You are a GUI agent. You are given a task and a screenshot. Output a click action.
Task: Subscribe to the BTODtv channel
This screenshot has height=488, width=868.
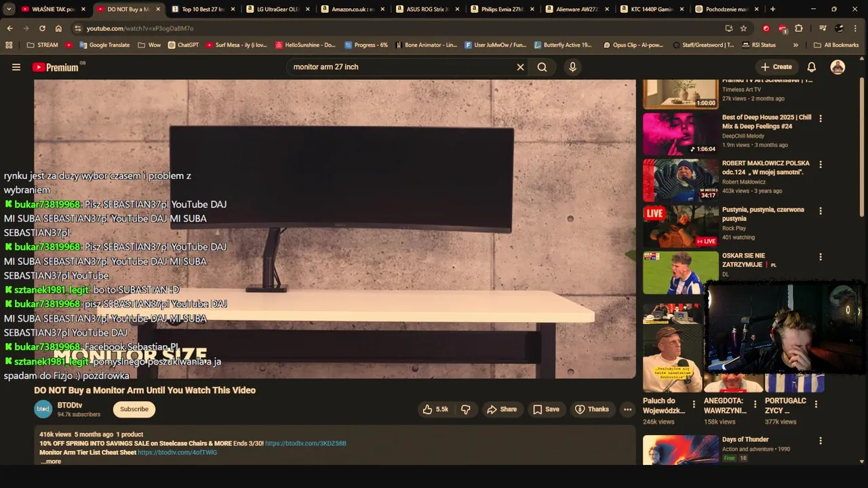click(134, 409)
